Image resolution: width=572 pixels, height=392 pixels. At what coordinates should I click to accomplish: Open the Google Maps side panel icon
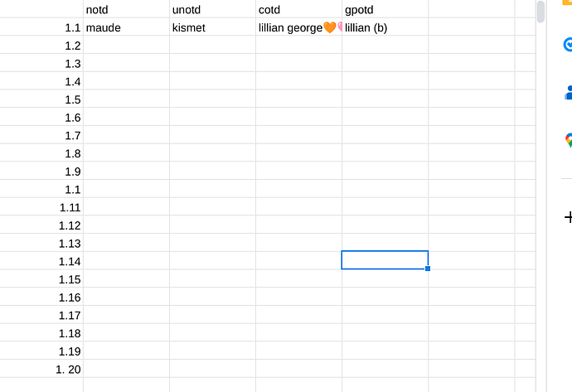[x=569, y=140]
